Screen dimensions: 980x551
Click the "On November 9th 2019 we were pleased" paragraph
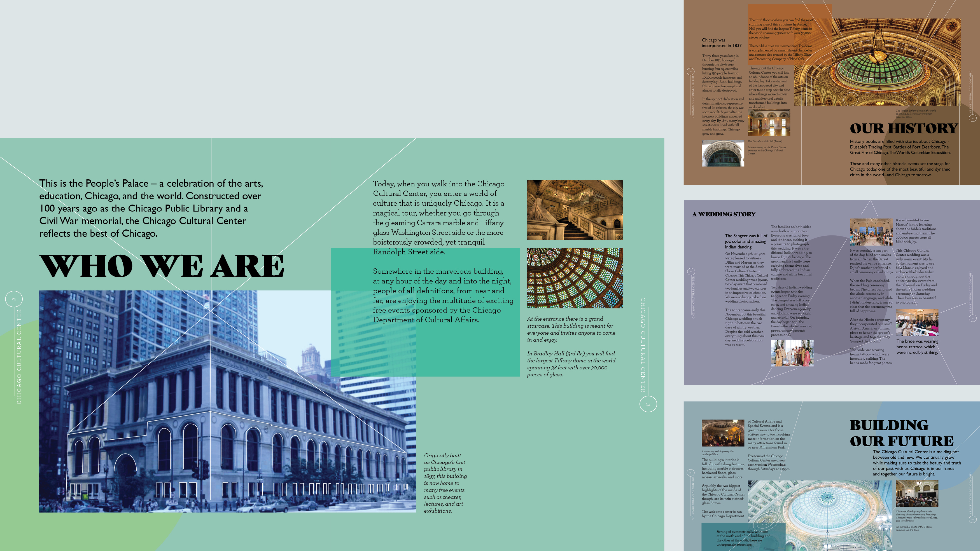point(746,278)
